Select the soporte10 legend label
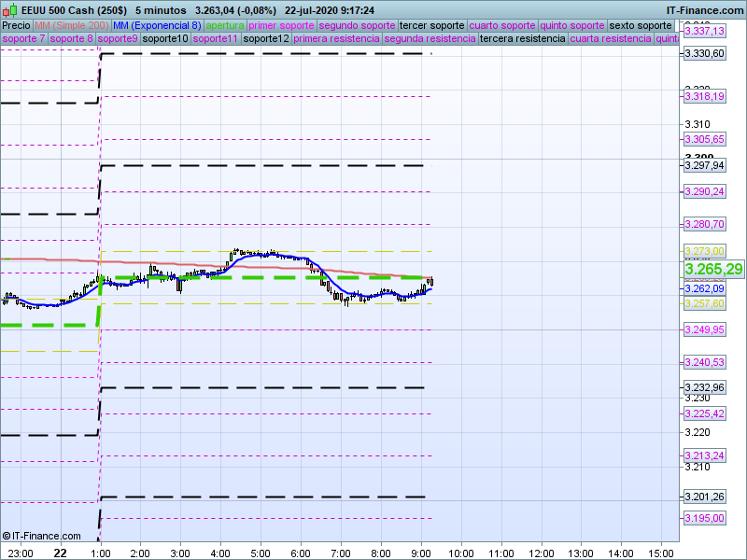The height and width of the screenshot is (560, 747). point(166,39)
